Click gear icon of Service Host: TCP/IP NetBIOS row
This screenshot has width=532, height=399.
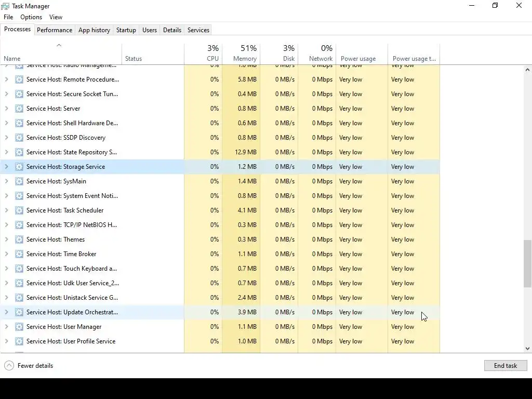[19, 225]
